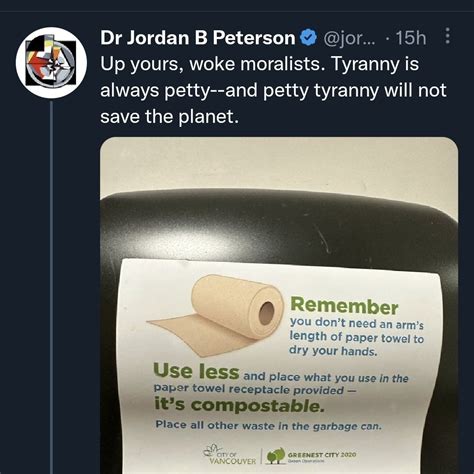Expand the attached paper towel sign photo
Image resolution: width=474 pixels, height=474 pixels.
coord(279,305)
